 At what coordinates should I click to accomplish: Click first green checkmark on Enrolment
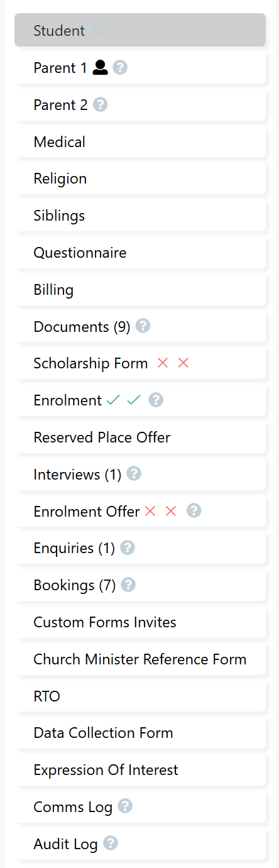(113, 400)
